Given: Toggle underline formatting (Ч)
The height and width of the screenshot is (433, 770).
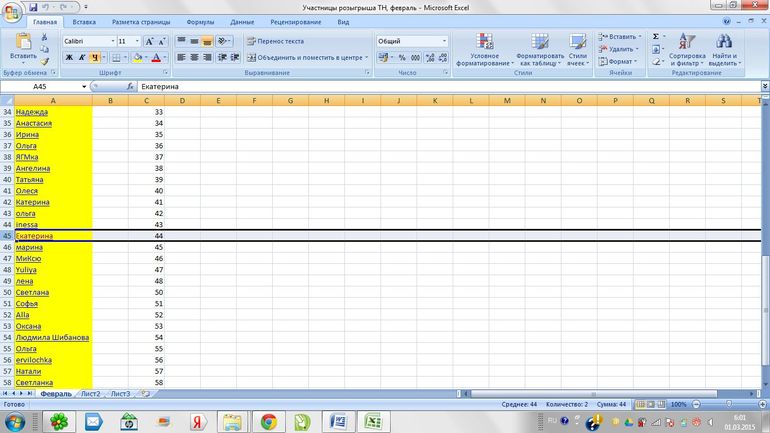Looking at the screenshot, I should (94, 58).
